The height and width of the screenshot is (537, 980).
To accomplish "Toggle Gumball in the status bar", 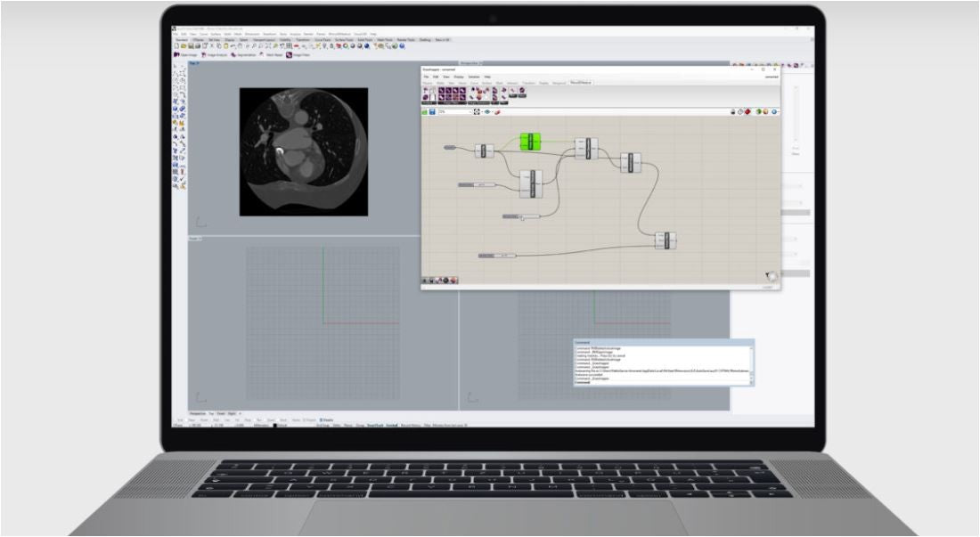I will pos(392,425).
